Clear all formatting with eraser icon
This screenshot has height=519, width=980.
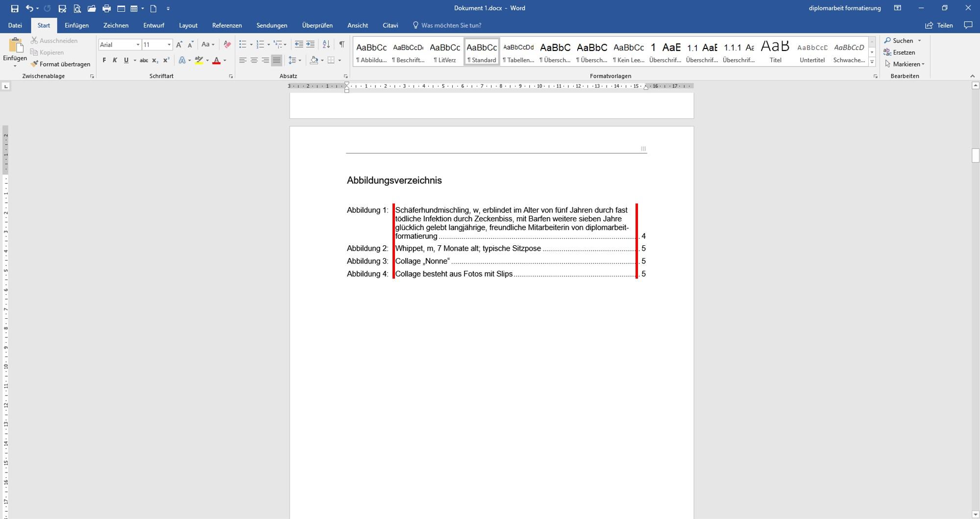227,45
